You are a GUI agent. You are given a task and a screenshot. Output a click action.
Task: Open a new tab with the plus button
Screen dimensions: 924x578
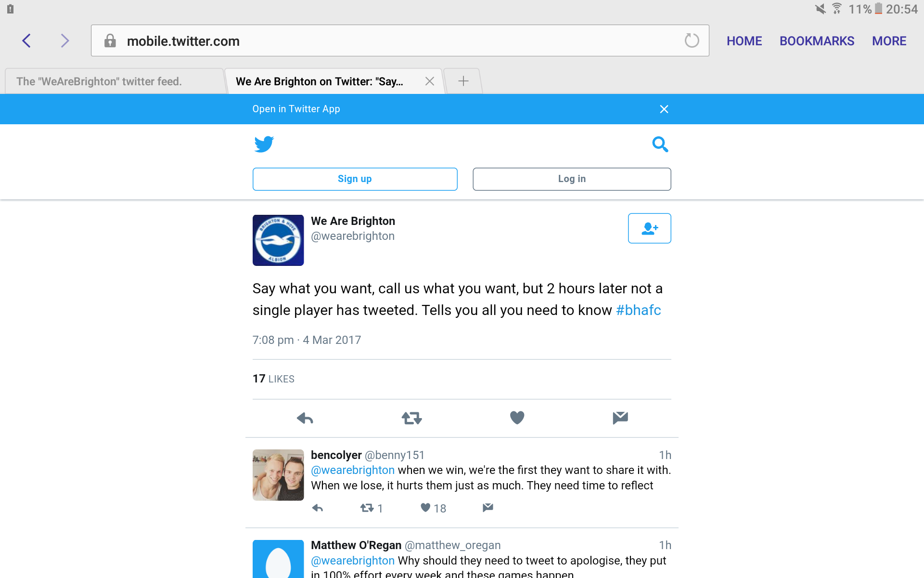[463, 81]
